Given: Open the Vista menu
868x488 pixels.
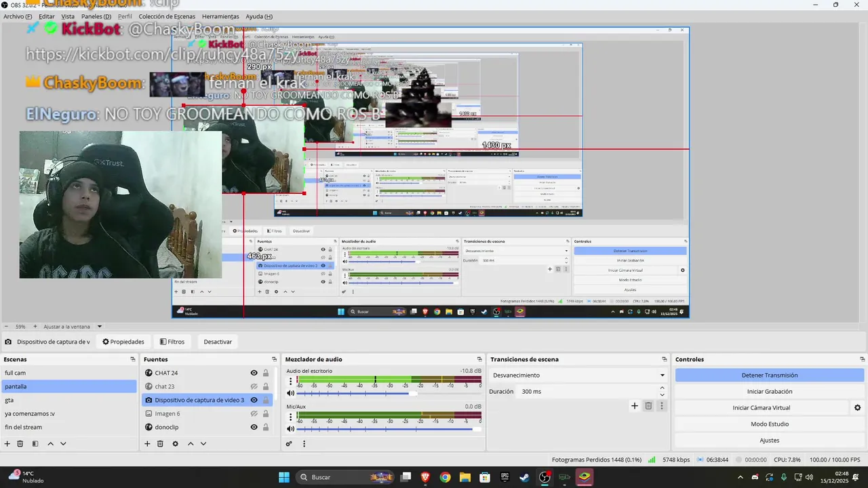Looking at the screenshot, I should pyautogui.click(x=68, y=16).
